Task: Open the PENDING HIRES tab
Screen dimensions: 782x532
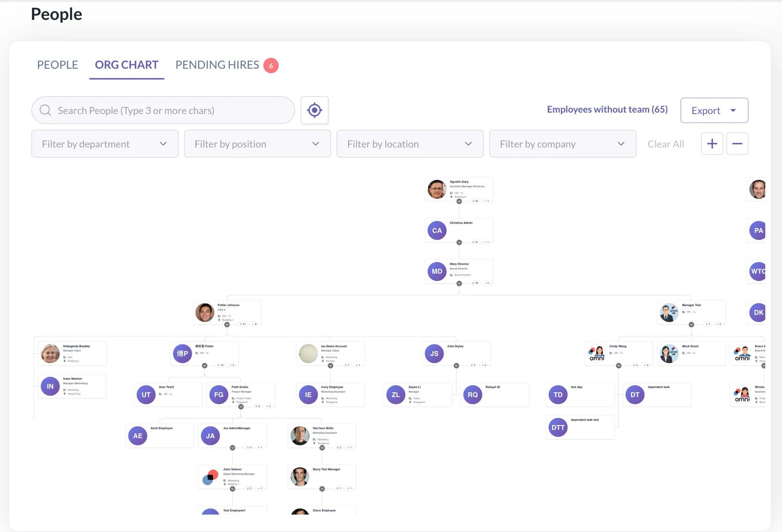Action: click(x=217, y=65)
